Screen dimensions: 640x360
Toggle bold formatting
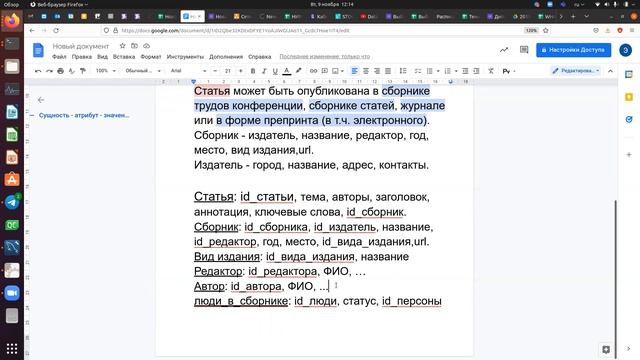click(x=253, y=71)
